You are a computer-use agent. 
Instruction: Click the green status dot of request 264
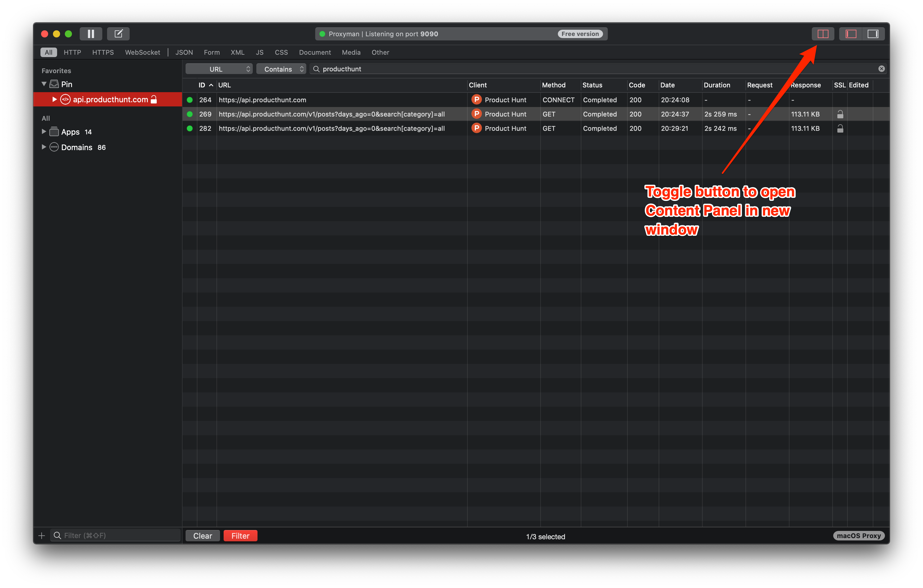pos(189,100)
